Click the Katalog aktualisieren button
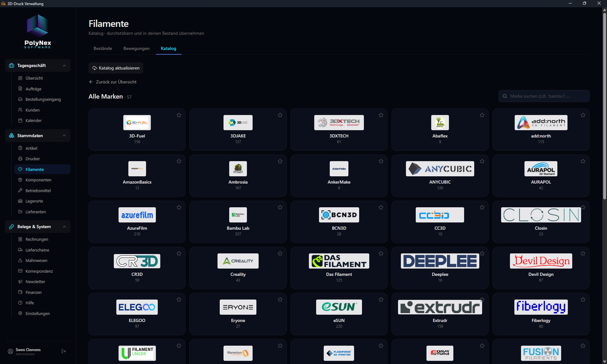 coord(116,68)
